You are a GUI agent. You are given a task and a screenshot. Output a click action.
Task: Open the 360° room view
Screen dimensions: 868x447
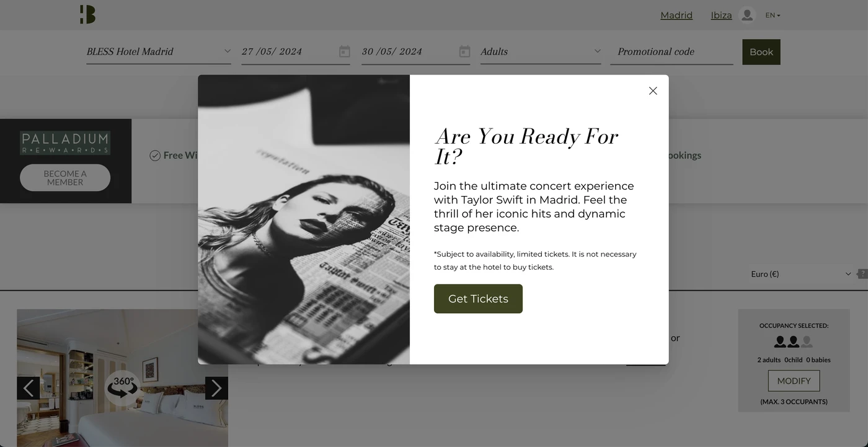point(122,387)
